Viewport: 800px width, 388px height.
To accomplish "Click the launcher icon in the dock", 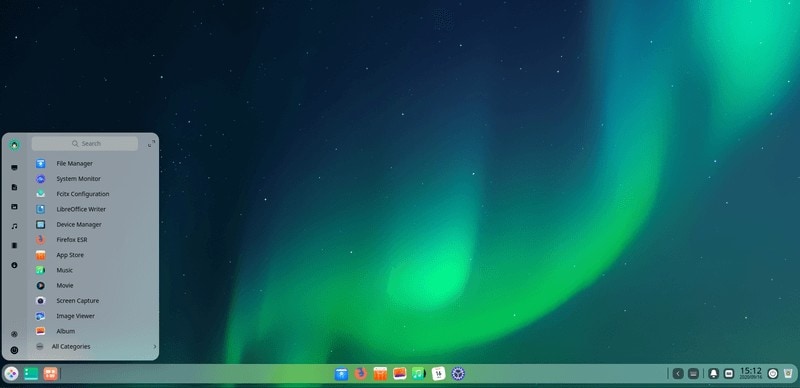I will pyautogui.click(x=11, y=374).
